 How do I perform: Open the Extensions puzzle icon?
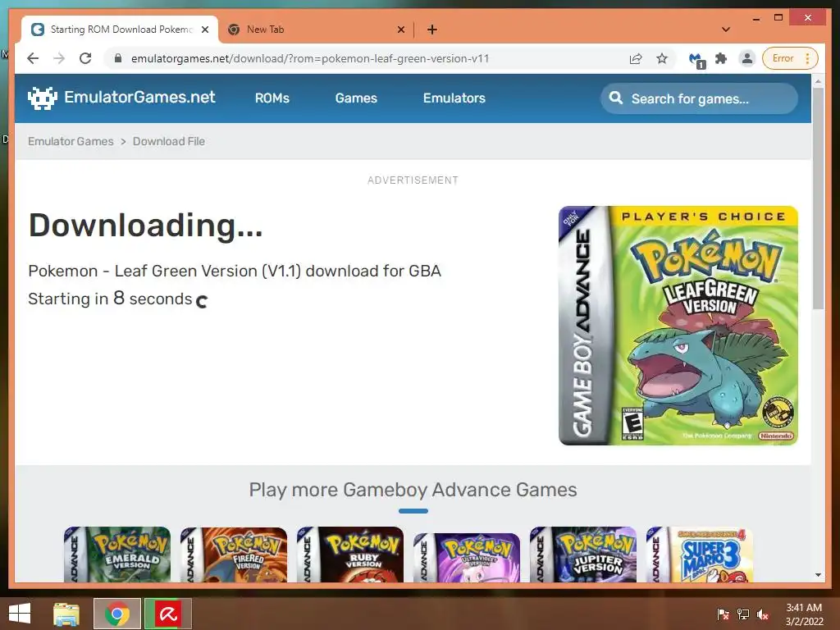coord(721,58)
